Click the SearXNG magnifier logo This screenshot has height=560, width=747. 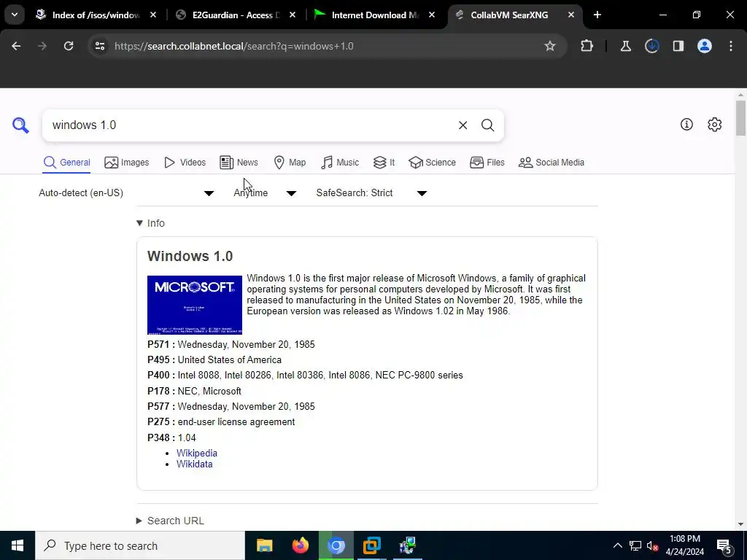(21, 125)
